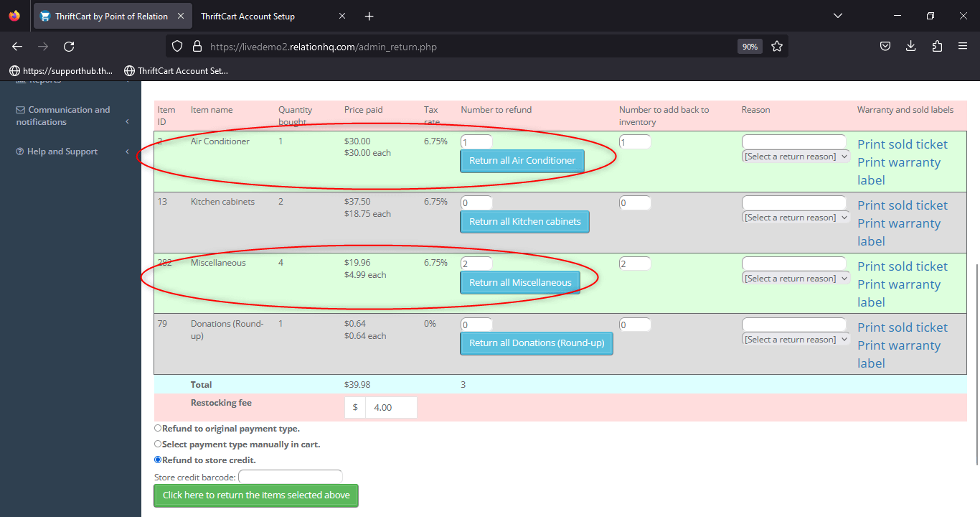Open return reason dropdown for Kitchen cabinets

pyautogui.click(x=796, y=218)
